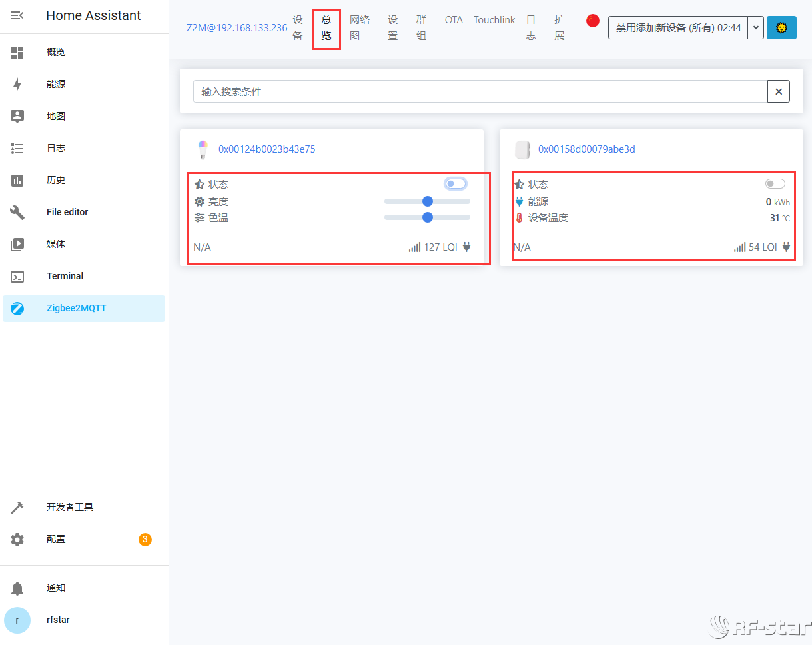Open the 历史 chart icon
Screen dimensions: 812x645
tap(17, 181)
